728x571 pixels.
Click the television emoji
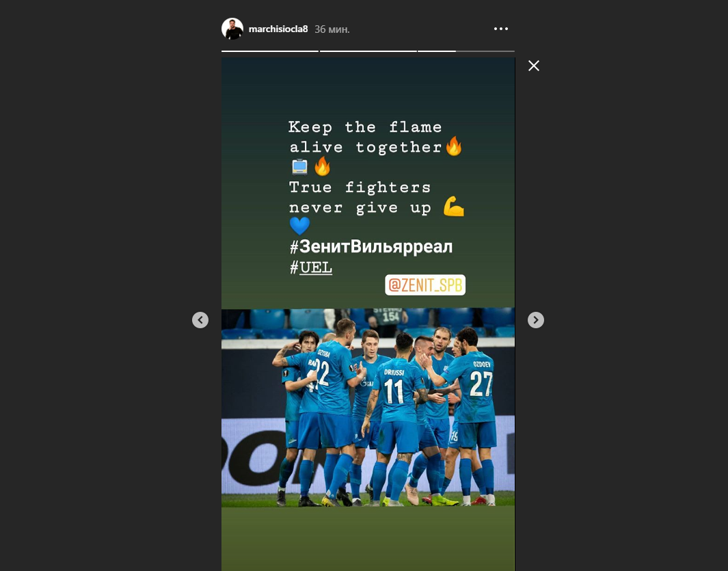300,166
